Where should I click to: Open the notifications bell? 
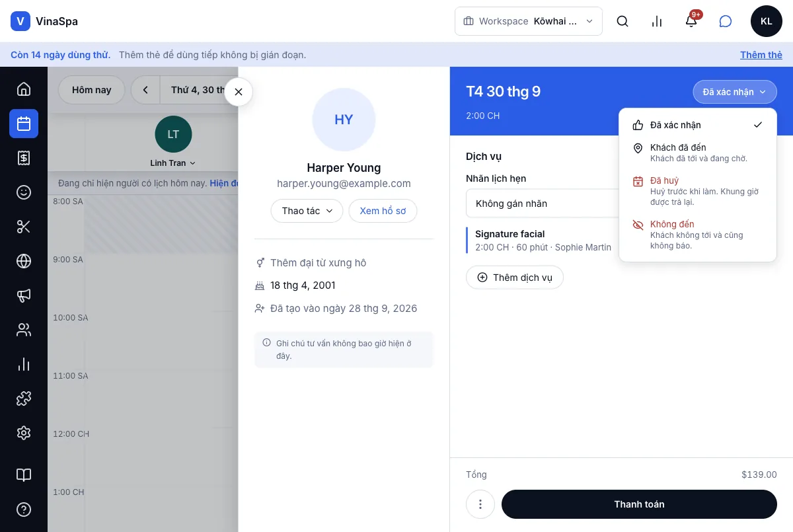click(x=691, y=21)
